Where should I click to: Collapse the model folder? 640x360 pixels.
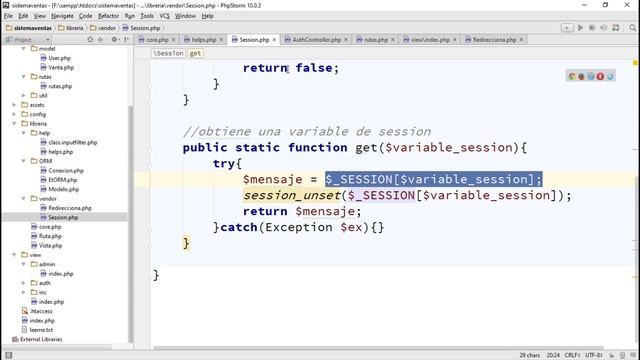pos(24,49)
